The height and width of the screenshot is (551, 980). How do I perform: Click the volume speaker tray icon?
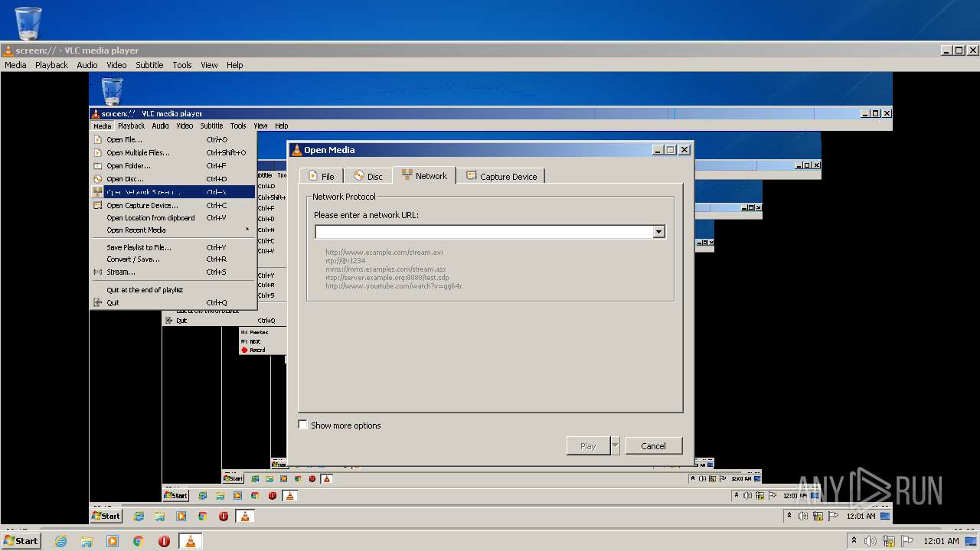coord(871,541)
